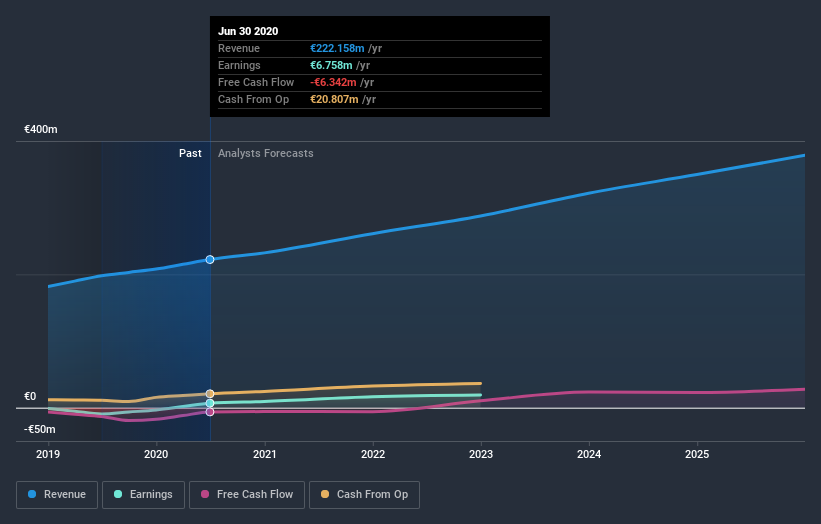Click the 2023 x-axis label
821x524 pixels.
481,454
